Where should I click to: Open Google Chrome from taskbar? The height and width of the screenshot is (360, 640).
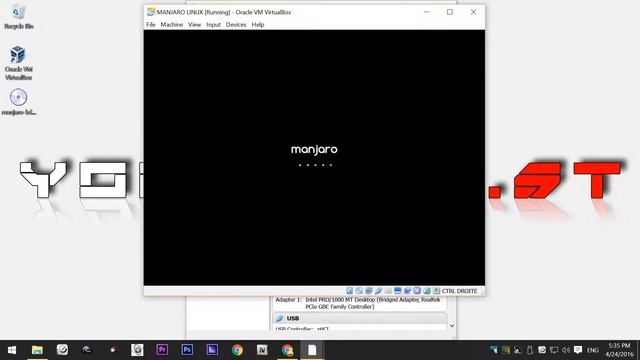[237, 350]
